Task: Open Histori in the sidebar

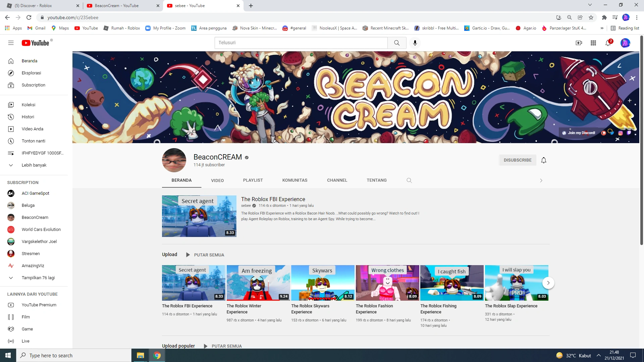Action: click(x=28, y=117)
